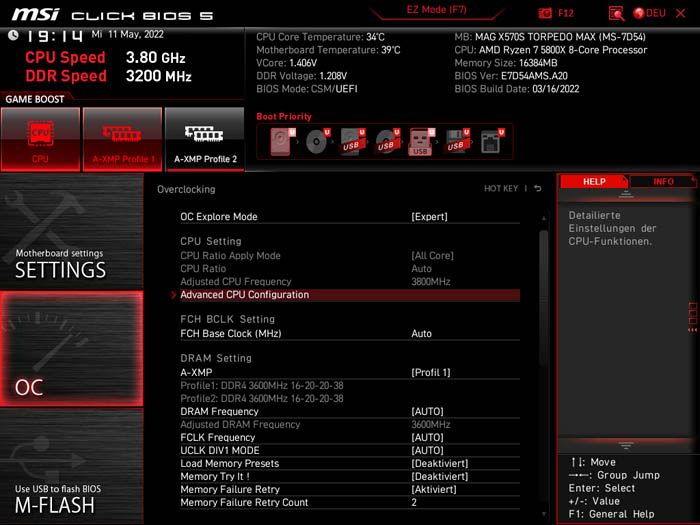Select the USB floppy boot device icon

click(x=456, y=142)
